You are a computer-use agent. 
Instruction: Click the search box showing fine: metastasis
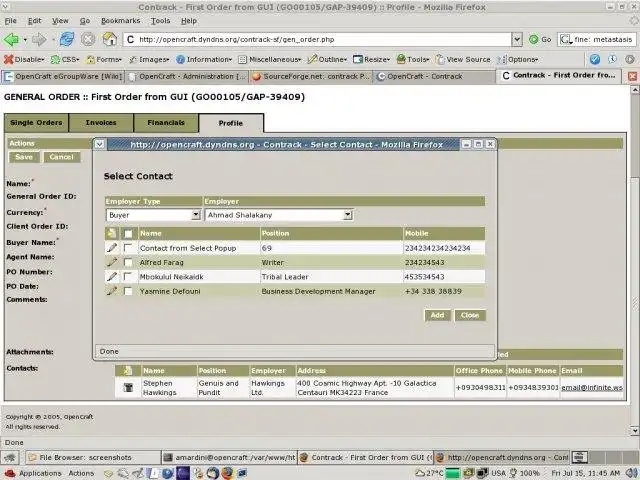pyautogui.click(x=596, y=40)
